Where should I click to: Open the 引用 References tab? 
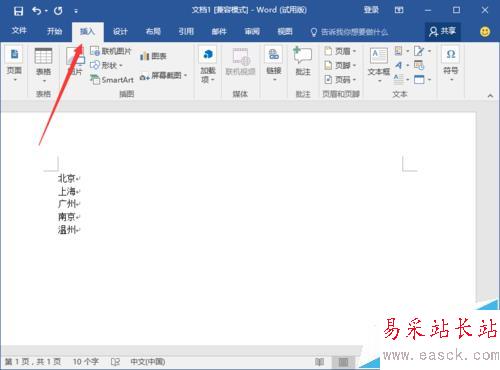point(186,31)
